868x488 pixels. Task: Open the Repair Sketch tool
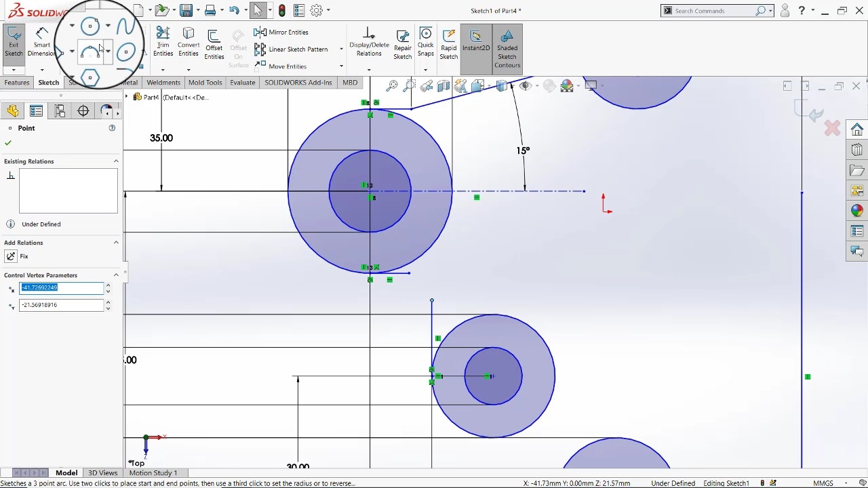pyautogui.click(x=403, y=45)
